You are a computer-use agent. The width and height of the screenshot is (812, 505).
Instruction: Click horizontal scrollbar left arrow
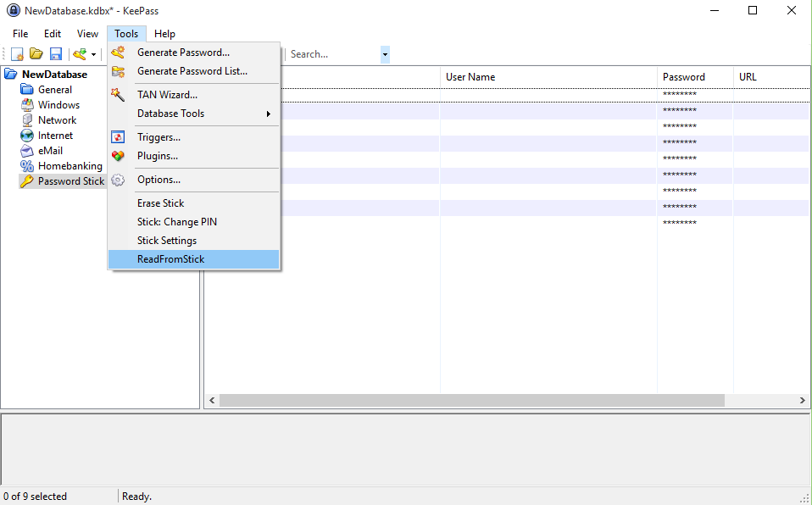click(x=212, y=401)
